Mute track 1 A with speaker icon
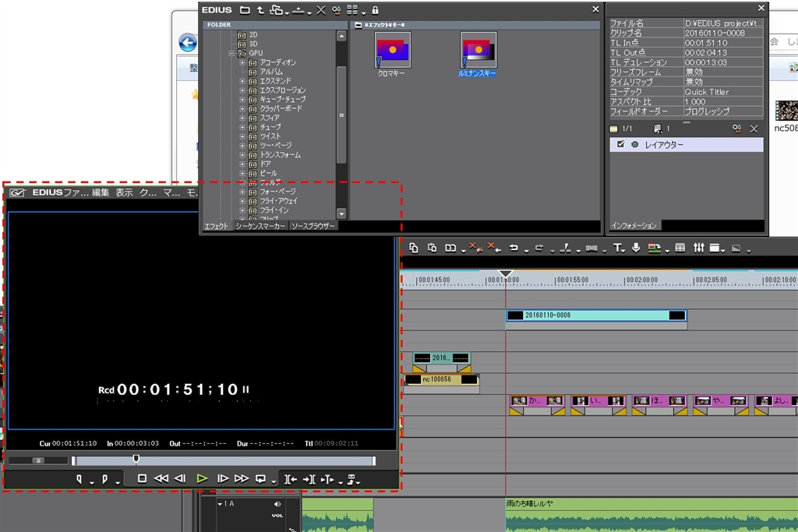This screenshot has width=798, height=532. (277, 504)
